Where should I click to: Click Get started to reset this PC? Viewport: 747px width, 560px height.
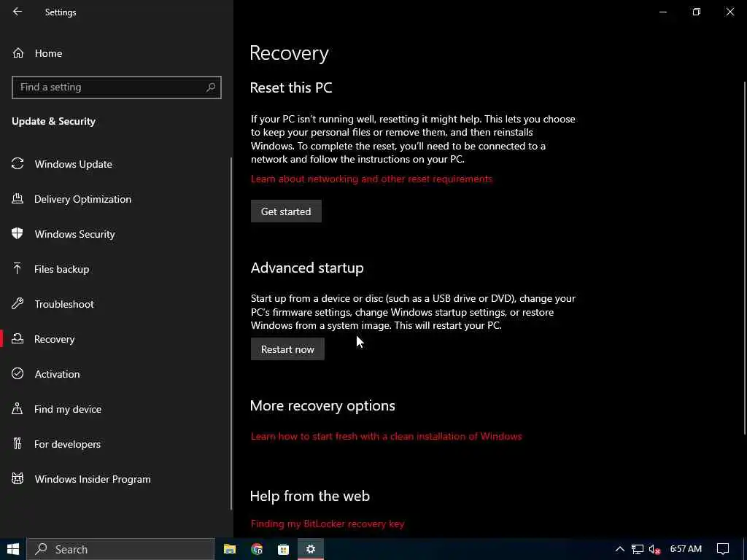(286, 211)
